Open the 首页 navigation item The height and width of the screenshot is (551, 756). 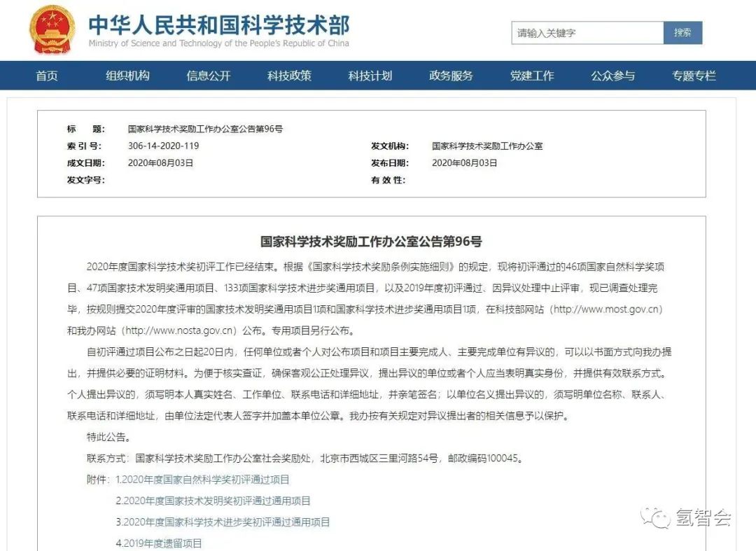tap(47, 76)
